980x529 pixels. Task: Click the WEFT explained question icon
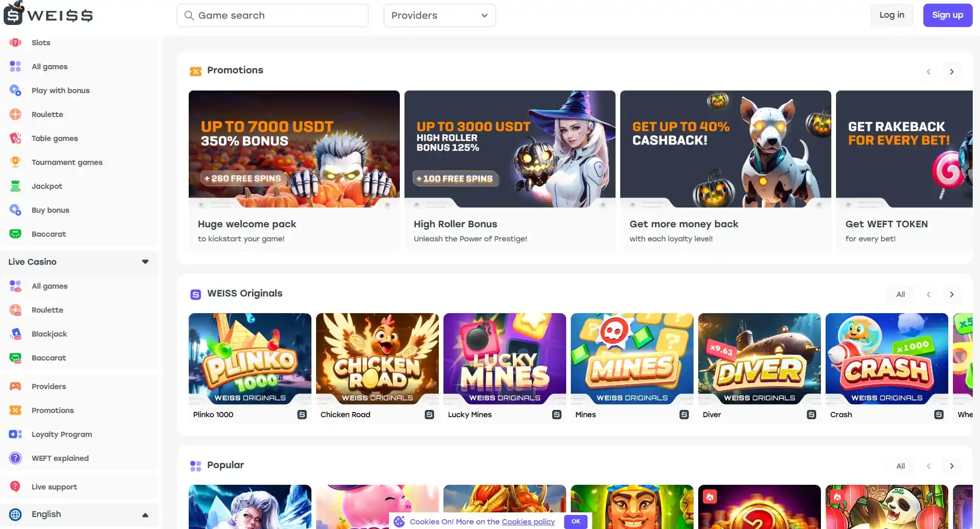coord(16,458)
